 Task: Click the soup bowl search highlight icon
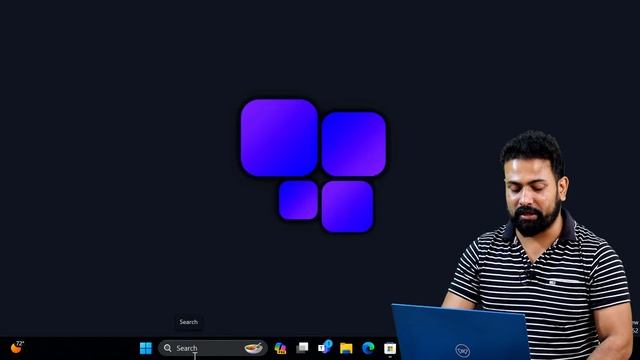click(x=253, y=348)
